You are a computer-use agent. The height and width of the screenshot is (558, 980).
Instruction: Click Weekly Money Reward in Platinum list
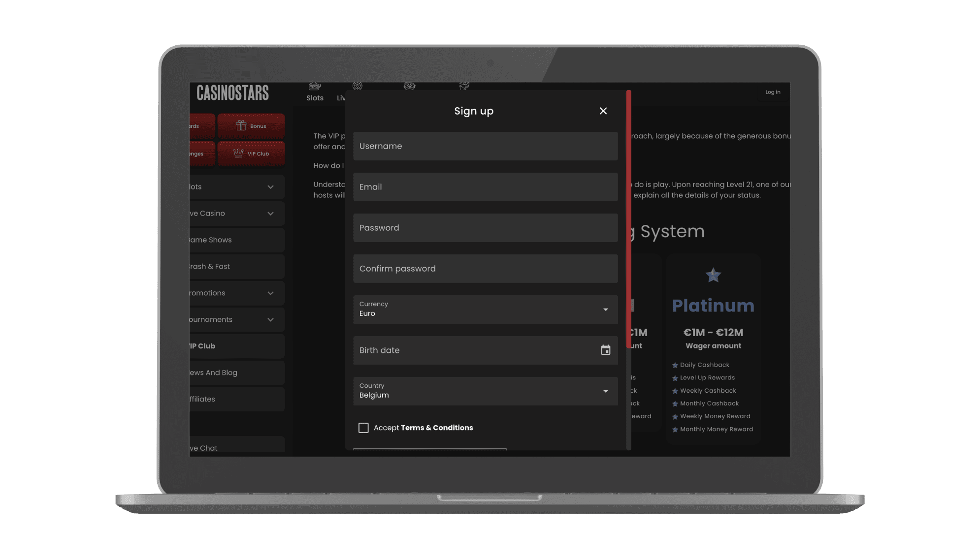click(x=715, y=416)
